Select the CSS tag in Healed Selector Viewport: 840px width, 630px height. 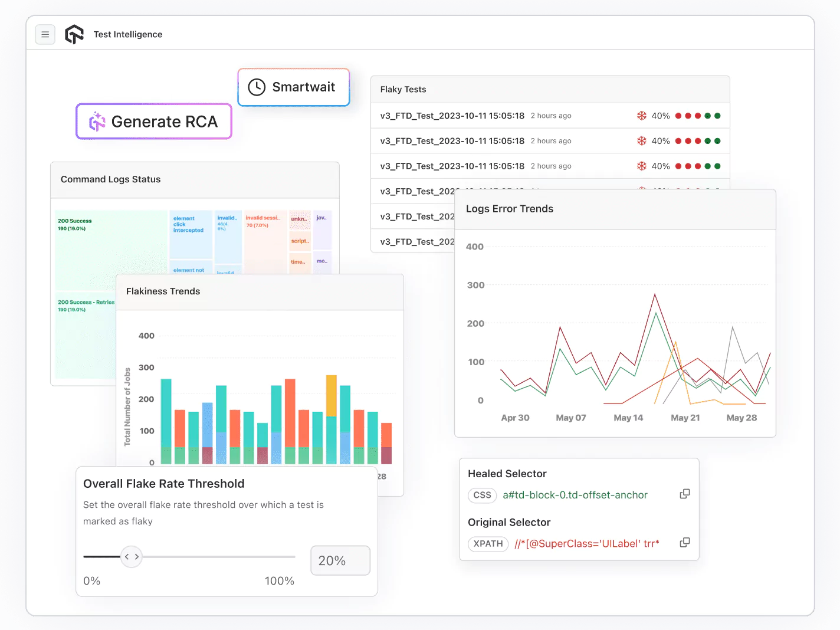[x=482, y=495]
